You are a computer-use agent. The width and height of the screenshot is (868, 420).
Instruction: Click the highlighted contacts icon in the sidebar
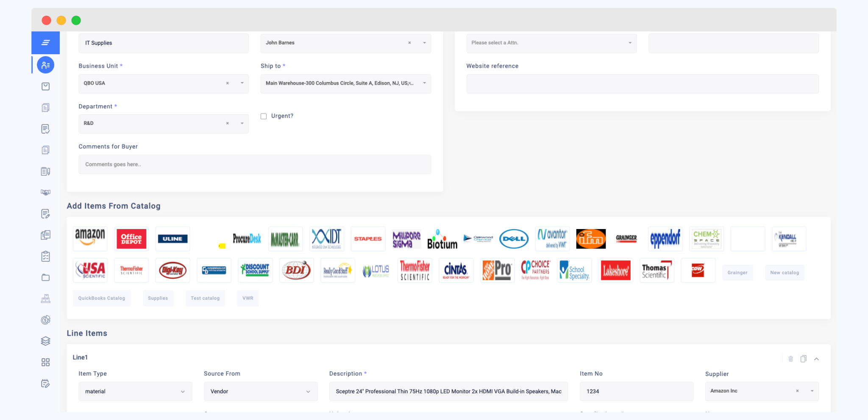tap(47, 65)
